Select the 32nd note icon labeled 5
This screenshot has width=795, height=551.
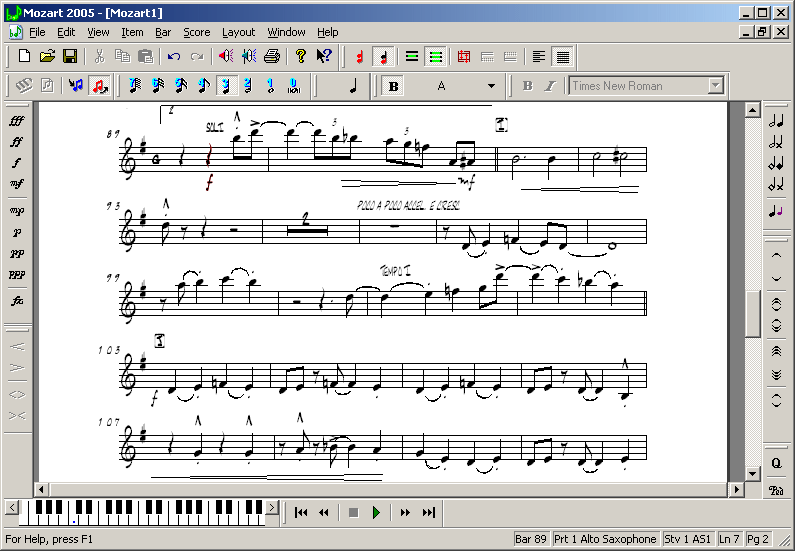(x=180, y=86)
